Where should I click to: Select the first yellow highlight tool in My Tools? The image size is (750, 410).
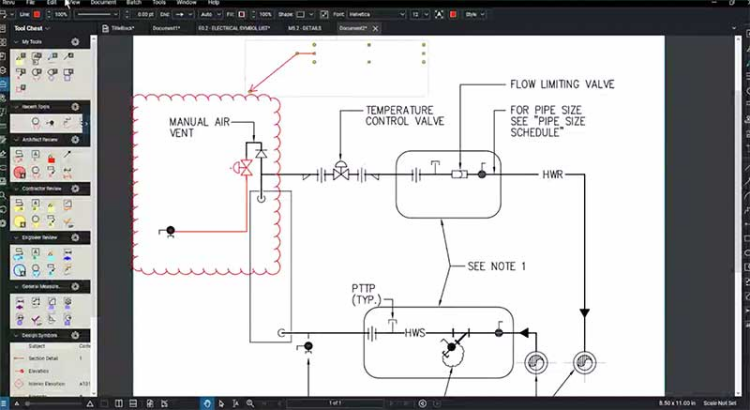(20, 59)
